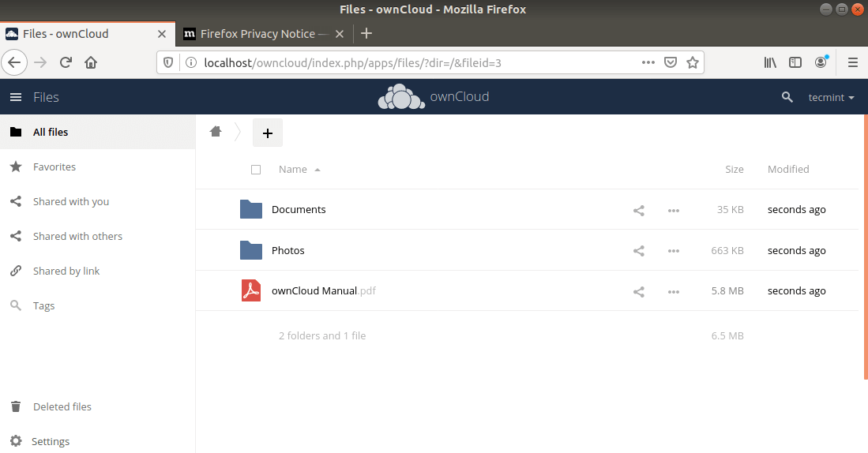Share the ownCloud Manual.pdf file
The height and width of the screenshot is (453, 868).
(x=639, y=291)
